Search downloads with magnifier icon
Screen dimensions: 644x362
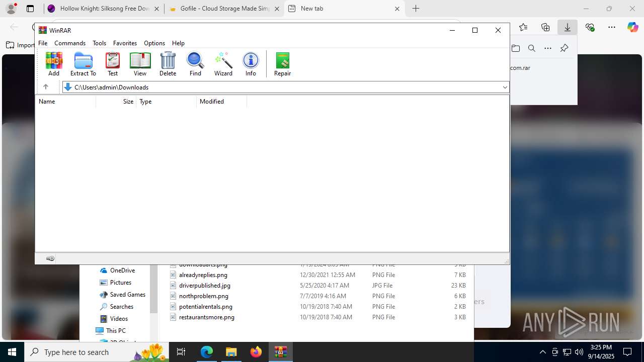tap(532, 48)
